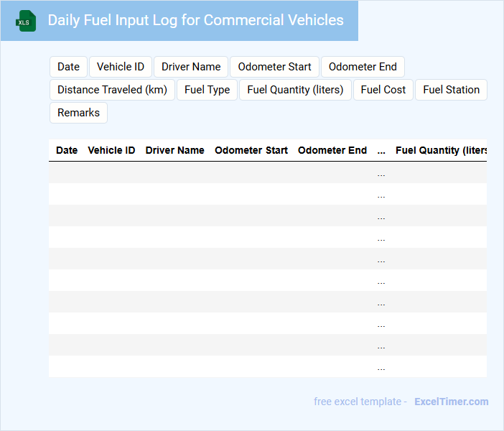Click the Odometer Start table column header
The width and height of the screenshot is (504, 431).
(x=251, y=151)
